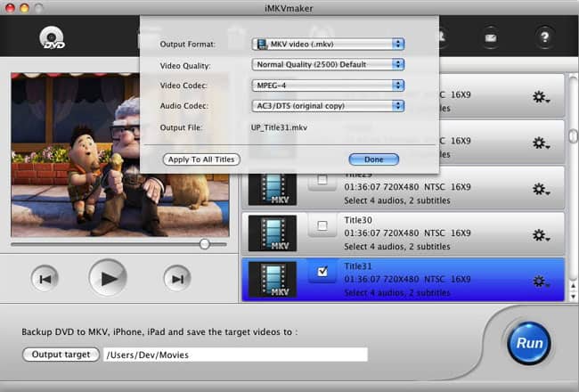This screenshot has height=392, width=579.
Task: Click the video preview image
Action: coord(120,155)
